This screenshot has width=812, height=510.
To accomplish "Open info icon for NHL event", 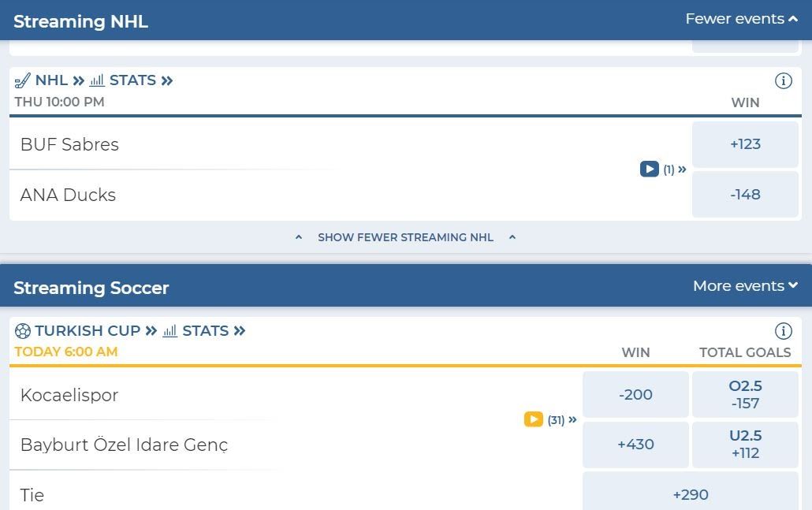I will coord(783,80).
